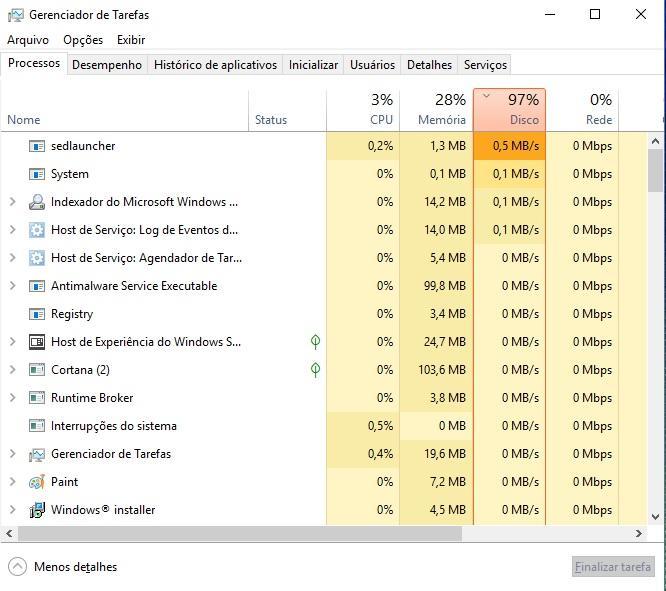
Task: Click the horizontal scrollbar right arrow
Action: [639, 534]
